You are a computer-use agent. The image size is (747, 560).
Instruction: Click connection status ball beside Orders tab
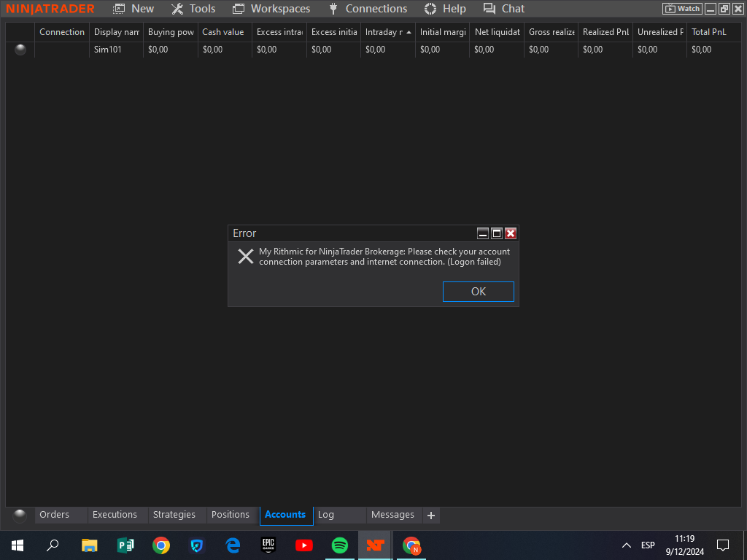click(x=20, y=515)
